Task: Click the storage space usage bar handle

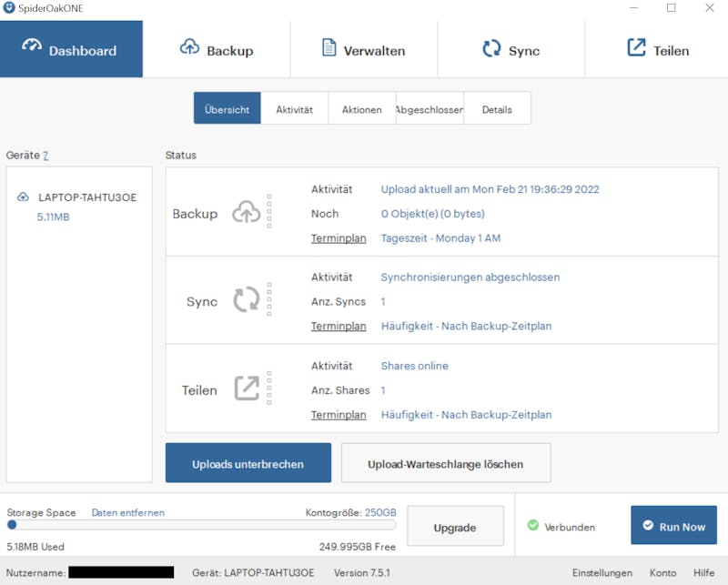Action: pyautogui.click(x=12, y=525)
